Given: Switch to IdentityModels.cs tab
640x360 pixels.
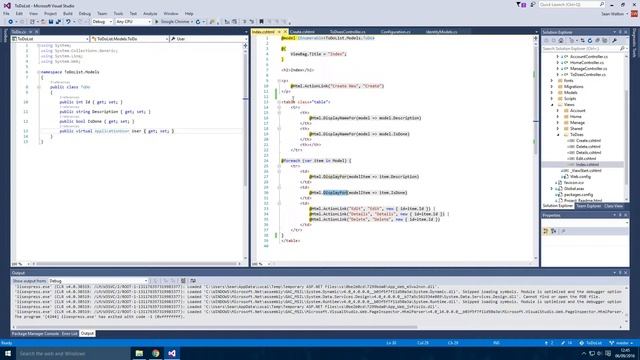Looking at the screenshot, I should point(442,32).
